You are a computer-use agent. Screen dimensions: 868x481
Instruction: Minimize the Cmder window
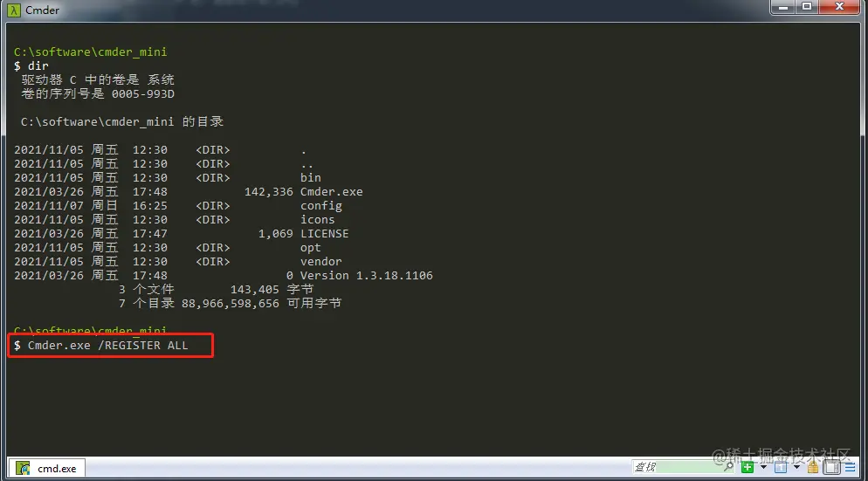point(782,7)
